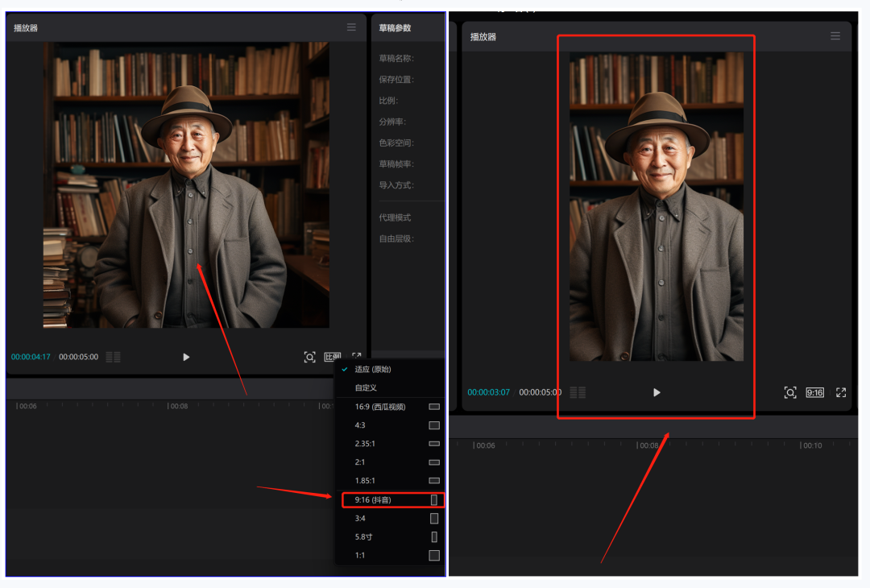Click zoom focus icon in left player

click(x=309, y=358)
